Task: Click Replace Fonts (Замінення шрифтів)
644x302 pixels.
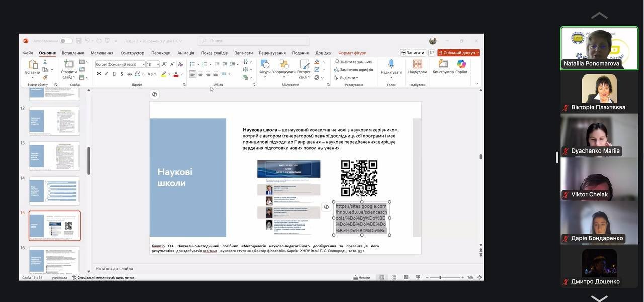Action: point(353,70)
